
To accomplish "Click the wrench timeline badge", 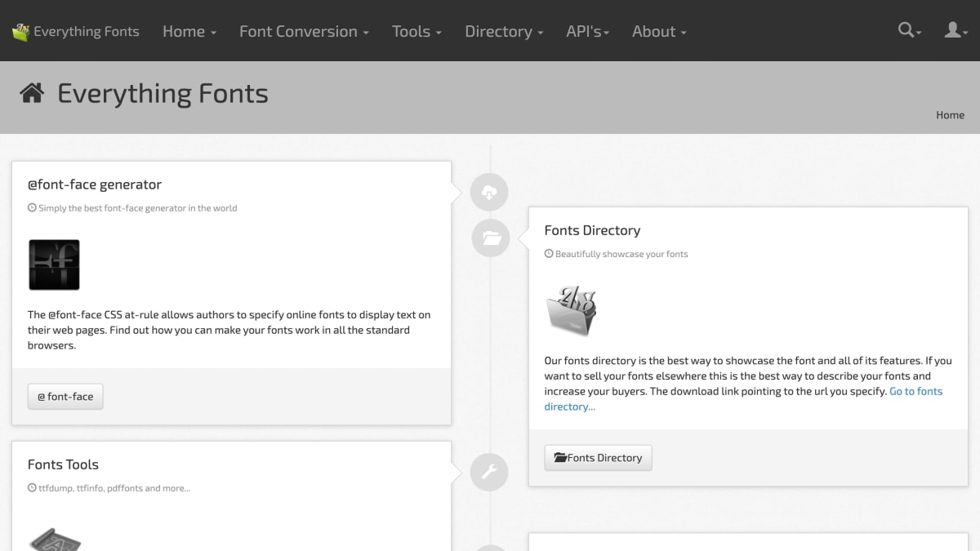I will click(489, 472).
